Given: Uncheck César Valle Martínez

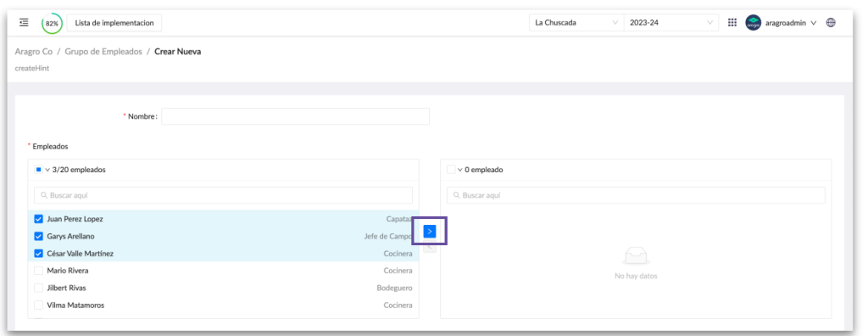Looking at the screenshot, I should (x=38, y=254).
